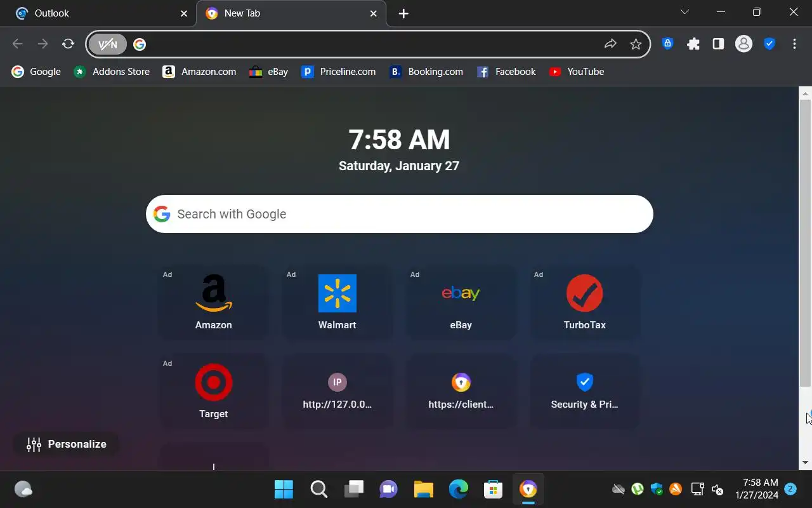812x508 pixels.
Task: Open the Google bookmark
Action: (x=37, y=72)
